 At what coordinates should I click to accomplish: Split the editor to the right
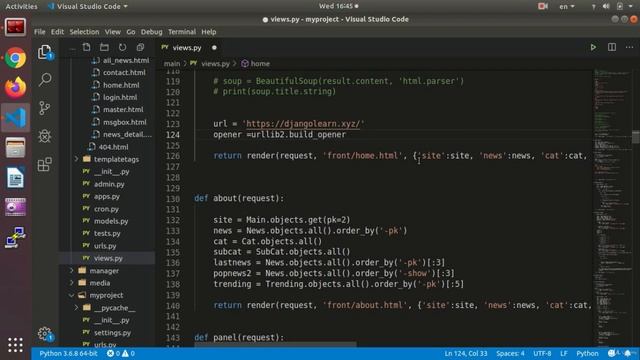pos(612,47)
